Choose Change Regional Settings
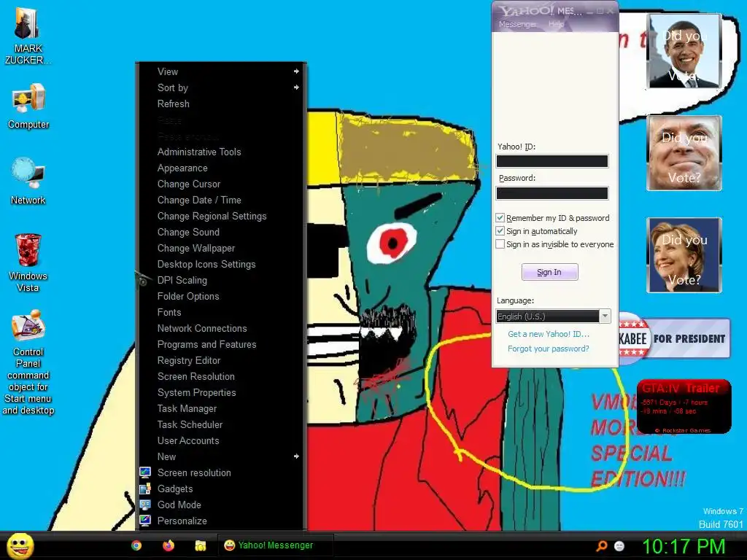747x560 pixels. (x=222, y=216)
